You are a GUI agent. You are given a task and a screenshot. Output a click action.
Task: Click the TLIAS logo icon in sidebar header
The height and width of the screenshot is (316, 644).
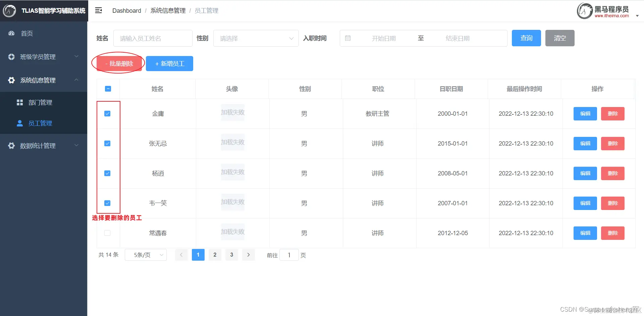(x=9, y=11)
